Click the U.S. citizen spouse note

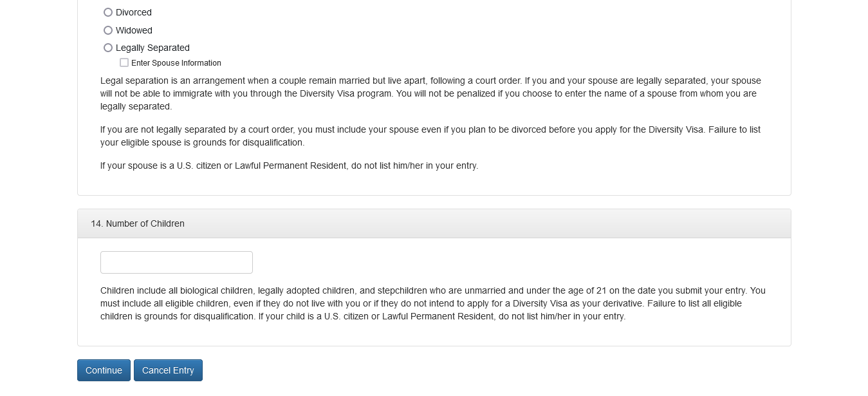click(289, 165)
